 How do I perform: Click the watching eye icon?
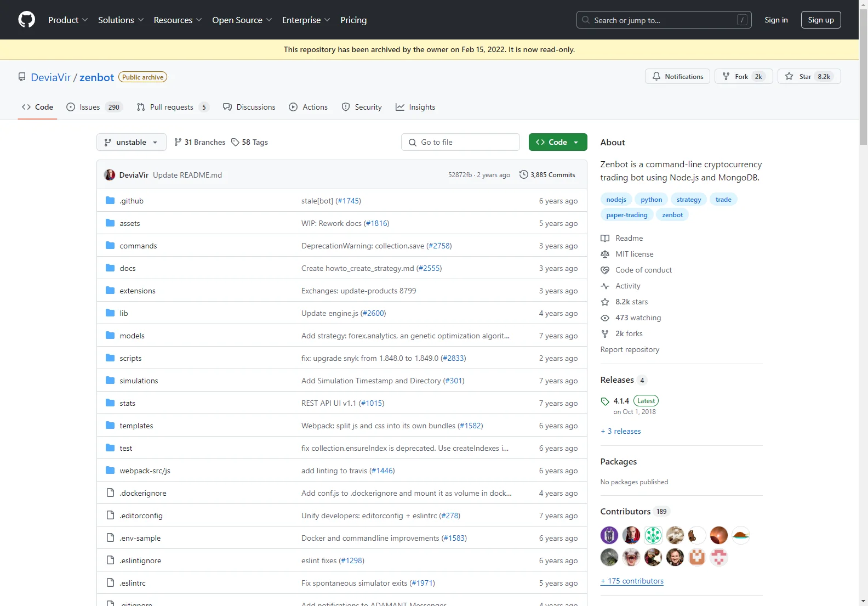(x=605, y=318)
